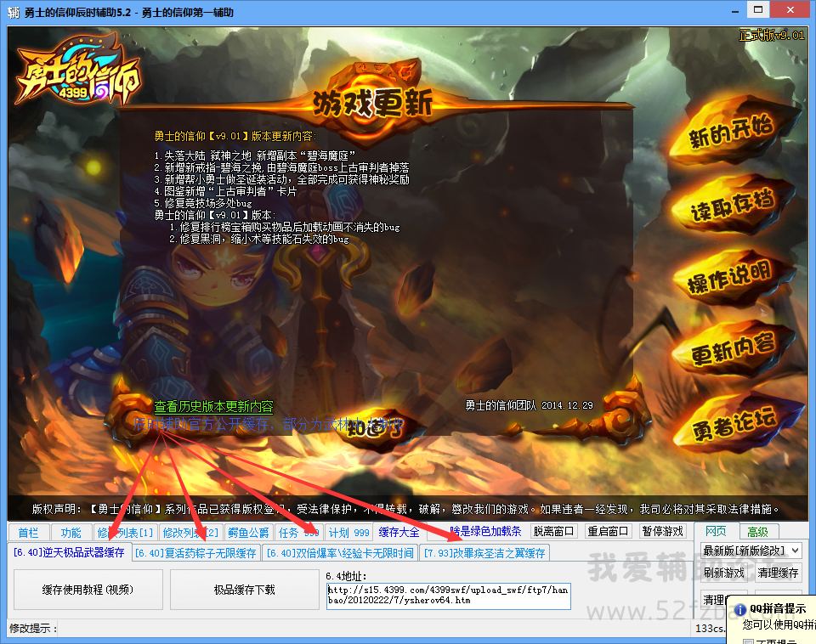Click the 正式版v9.01 version label

772,35
